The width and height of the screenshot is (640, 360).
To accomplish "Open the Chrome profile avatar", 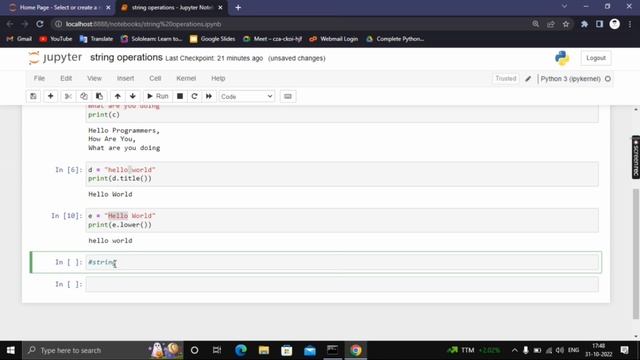I will tap(615, 24).
